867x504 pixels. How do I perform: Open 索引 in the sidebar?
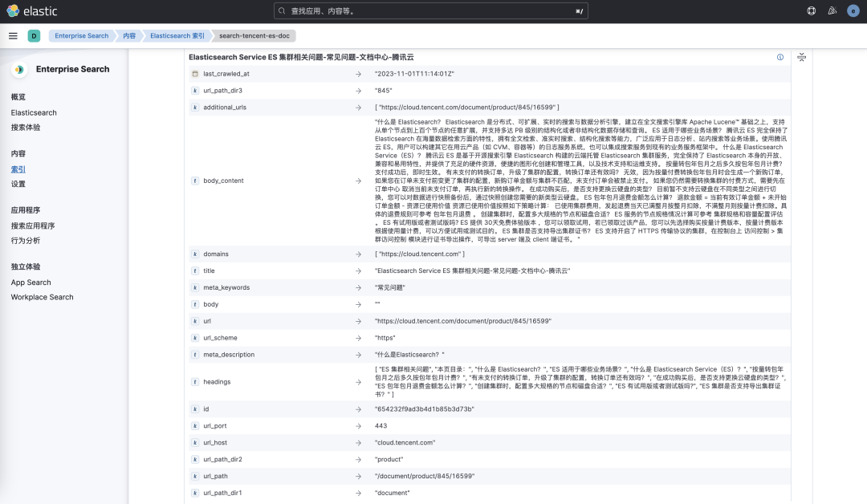(18, 169)
